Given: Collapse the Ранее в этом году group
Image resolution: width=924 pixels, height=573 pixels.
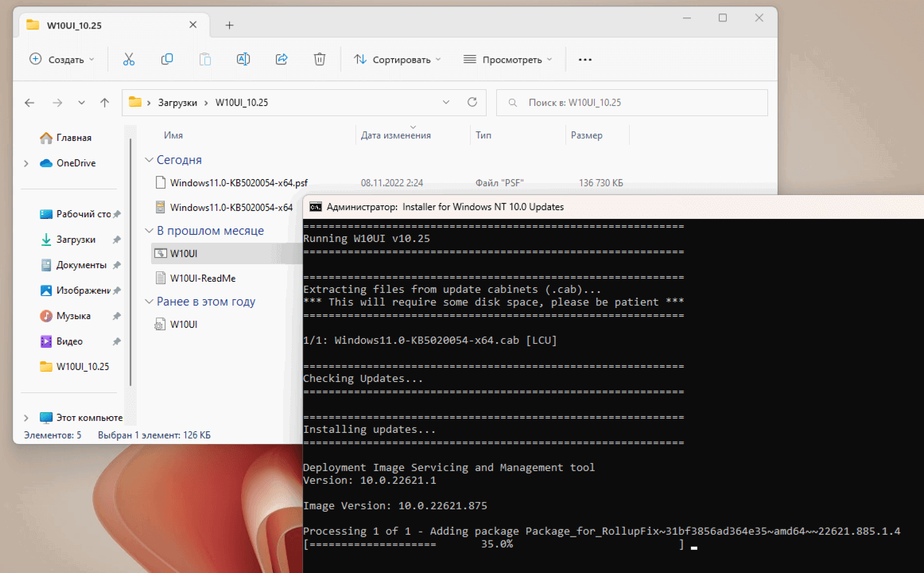Looking at the screenshot, I should click(149, 302).
